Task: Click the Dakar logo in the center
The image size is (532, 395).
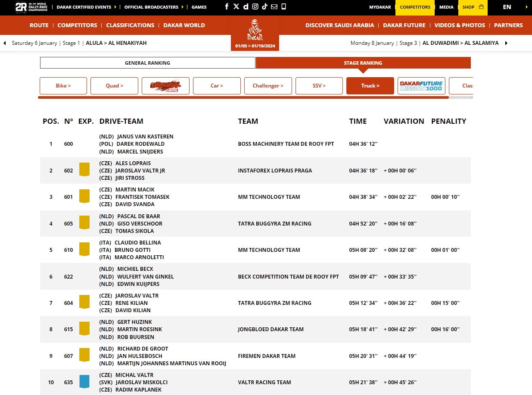Action: (255, 31)
